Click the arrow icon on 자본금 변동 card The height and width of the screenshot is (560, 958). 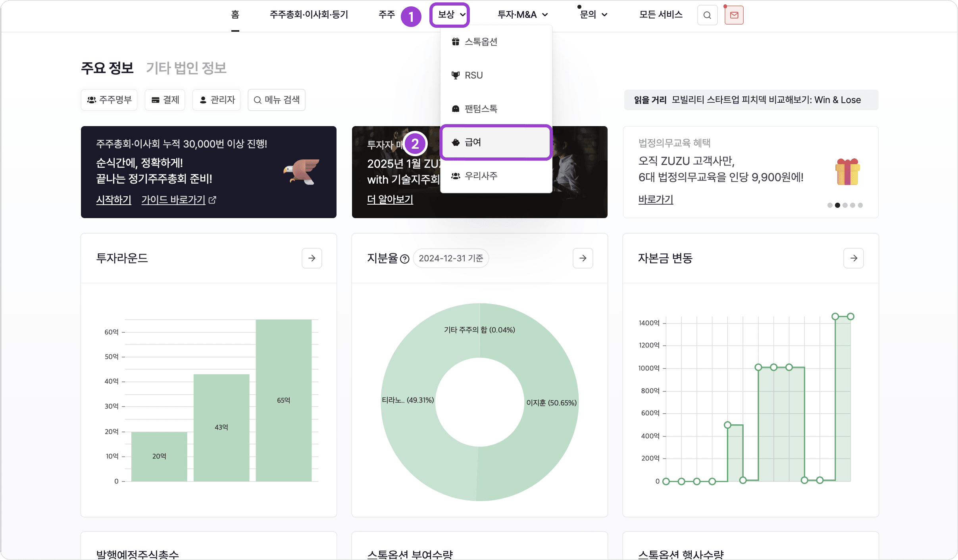click(853, 258)
